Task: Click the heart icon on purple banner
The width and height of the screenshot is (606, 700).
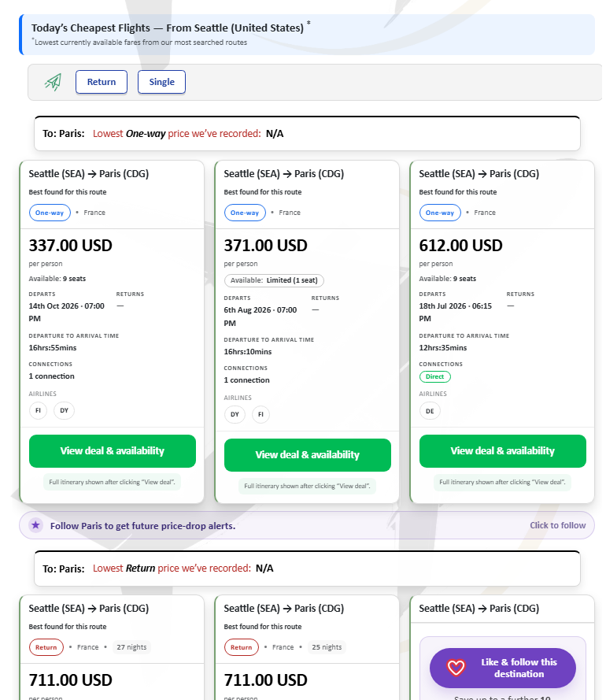Action: point(456,668)
